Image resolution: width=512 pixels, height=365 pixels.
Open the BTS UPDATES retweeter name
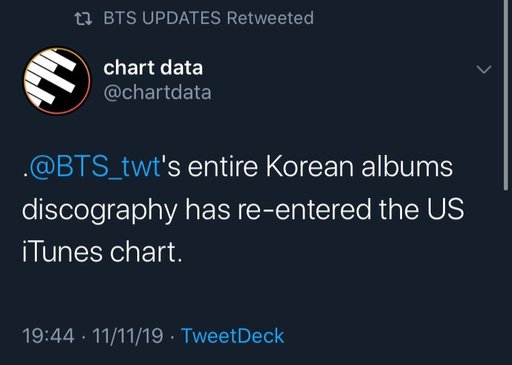pyautogui.click(x=162, y=18)
